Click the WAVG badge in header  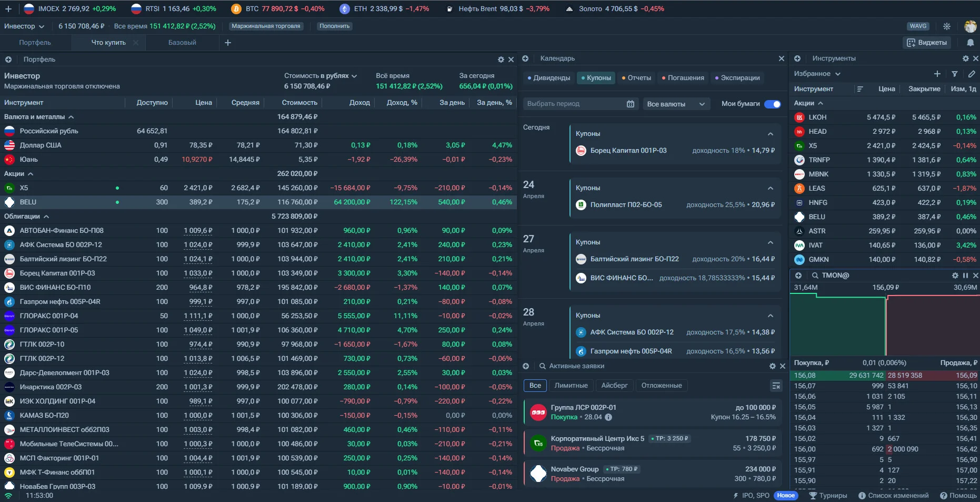click(x=918, y=26)
